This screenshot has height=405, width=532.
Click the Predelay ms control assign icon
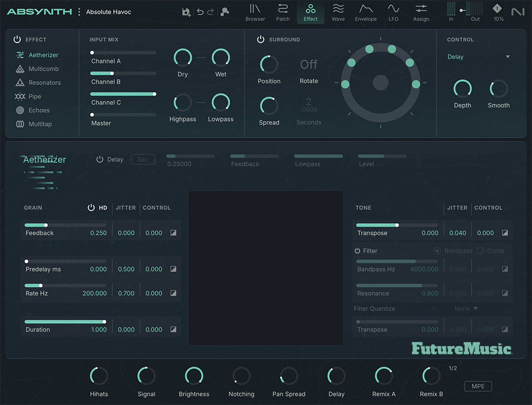click(173, 269)
